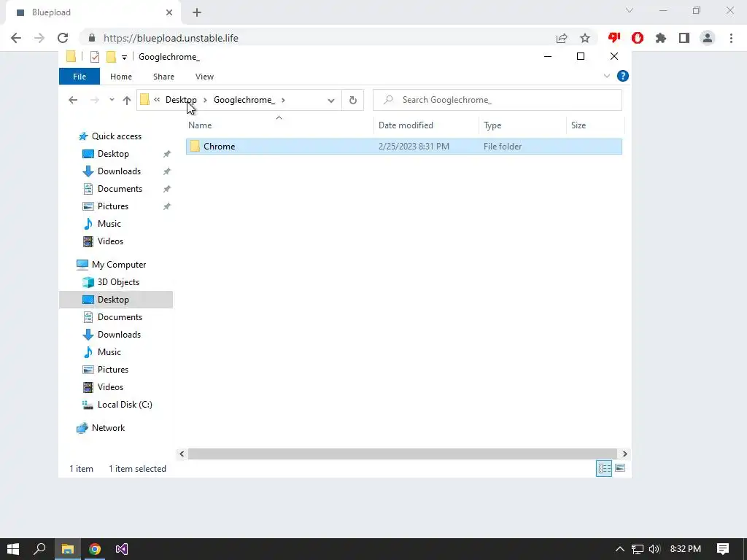Open the Chrome profile avatar
Image resolution: width=747 pixels, height=560 pixels.
(708, 38)
